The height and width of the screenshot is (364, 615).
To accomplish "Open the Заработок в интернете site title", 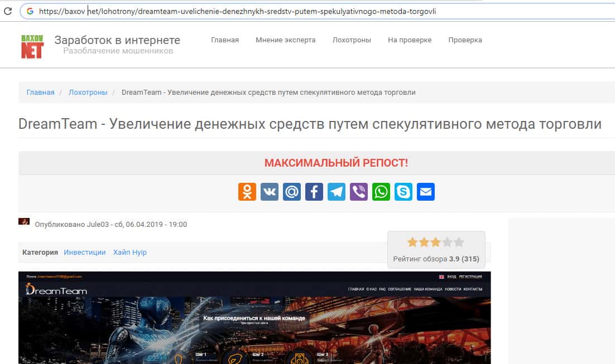I will click(117, 40).
